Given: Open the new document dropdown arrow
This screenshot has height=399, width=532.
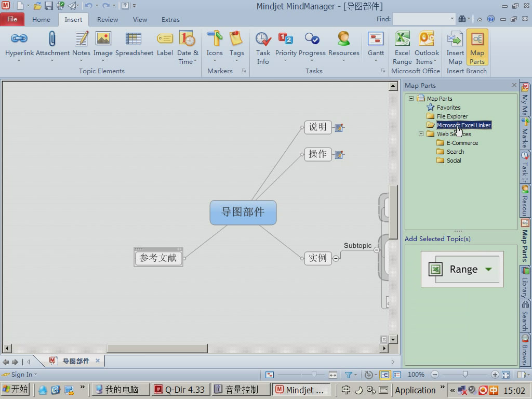Looking at the screenshot, I should (x=29, y=6).
